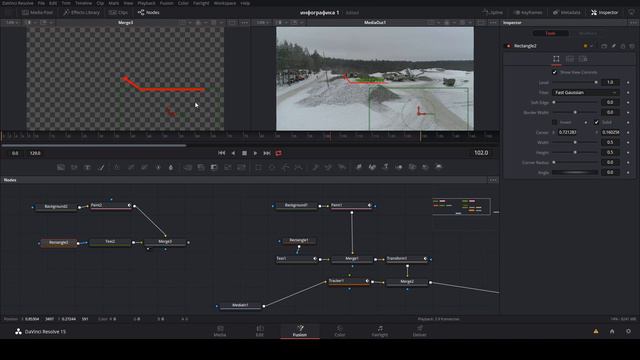
Task: Open the Nodes panel options menu
Action: [493, 180]
